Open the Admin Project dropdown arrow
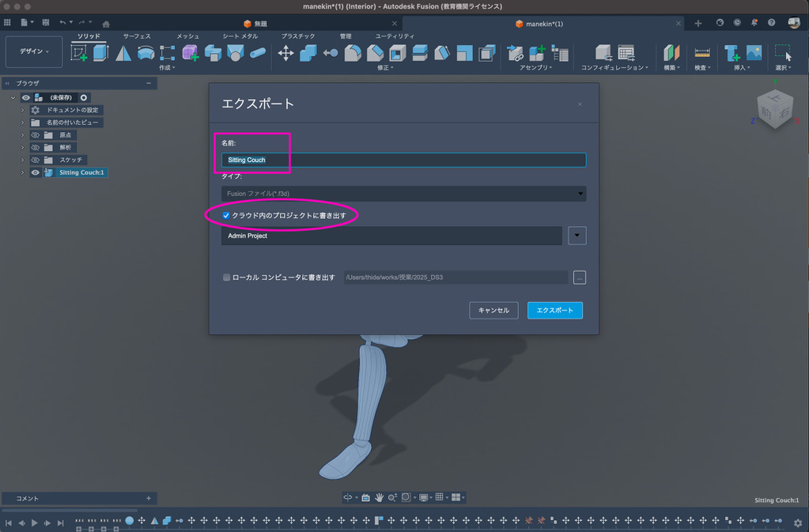 click(577, 236)
